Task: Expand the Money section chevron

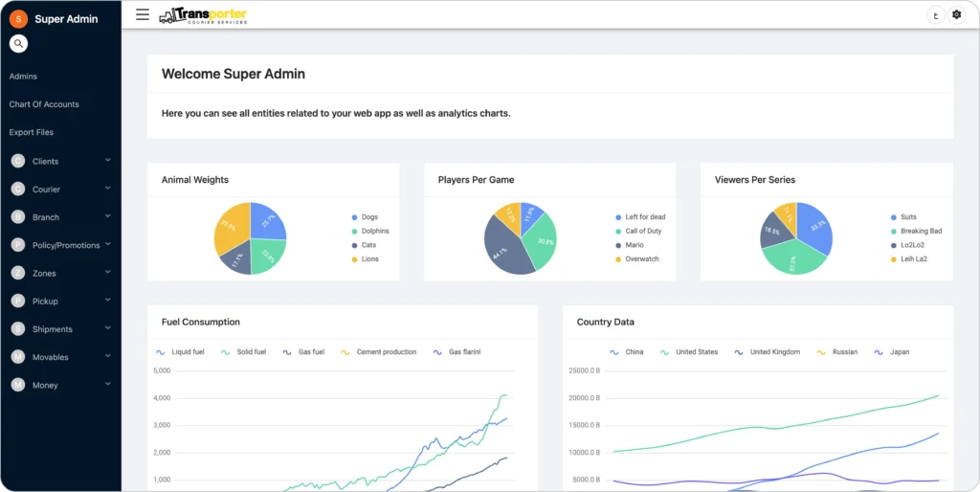Action: pyautogui.click(x=108, y=385)
